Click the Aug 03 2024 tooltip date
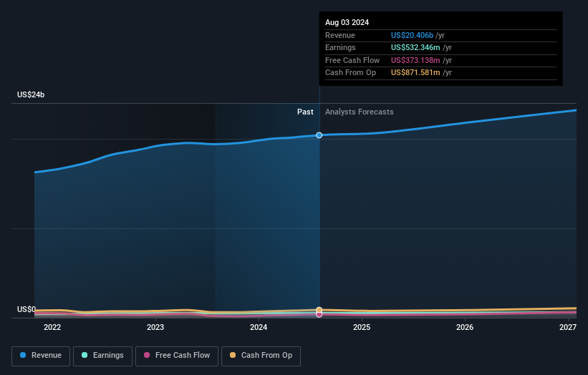588x375 pixels. pos(347,22)
